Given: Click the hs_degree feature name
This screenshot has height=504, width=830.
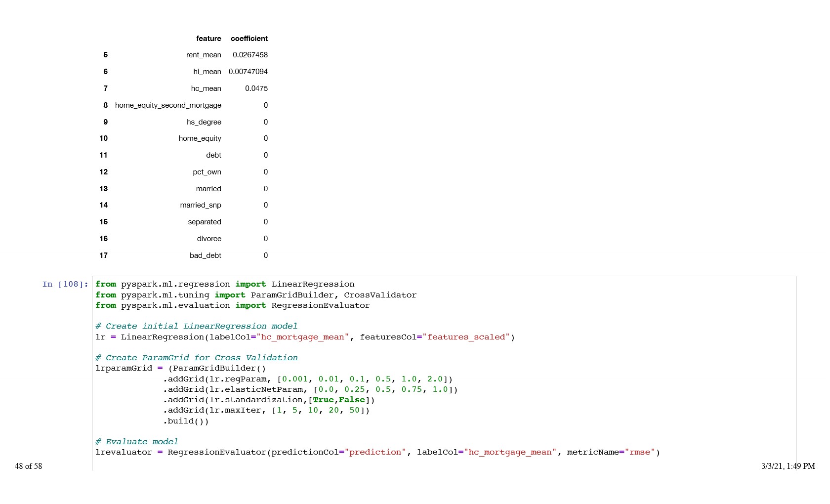Looking at the screenshot, I should tap(204, 122).
